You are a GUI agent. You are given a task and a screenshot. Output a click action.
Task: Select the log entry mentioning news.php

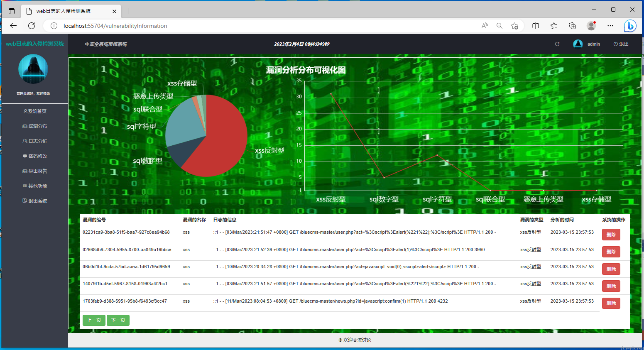pos(331,301)
